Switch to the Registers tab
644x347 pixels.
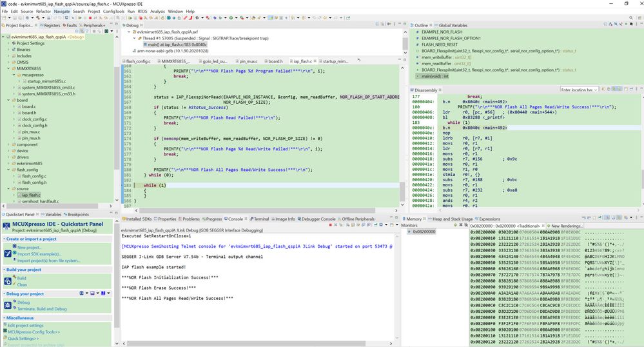coord(50,26)
